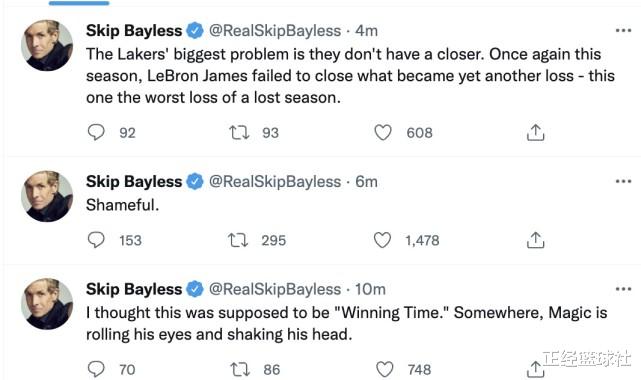Share the "Winning Time" tweet
This screenshot has width=641, height=380.
(536, 369)
